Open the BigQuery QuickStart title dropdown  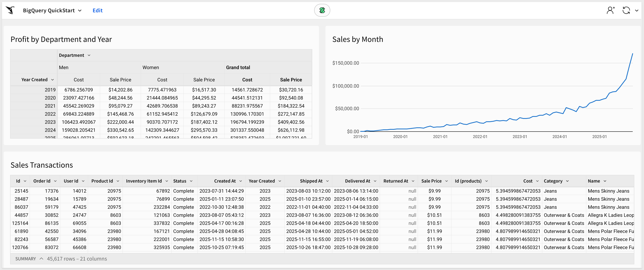(80, 10)
